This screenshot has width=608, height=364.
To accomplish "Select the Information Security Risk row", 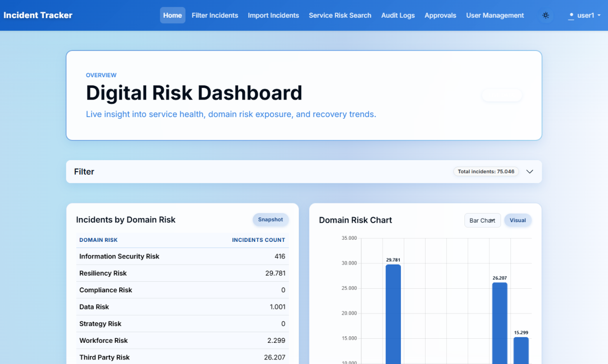I will 182,256.
